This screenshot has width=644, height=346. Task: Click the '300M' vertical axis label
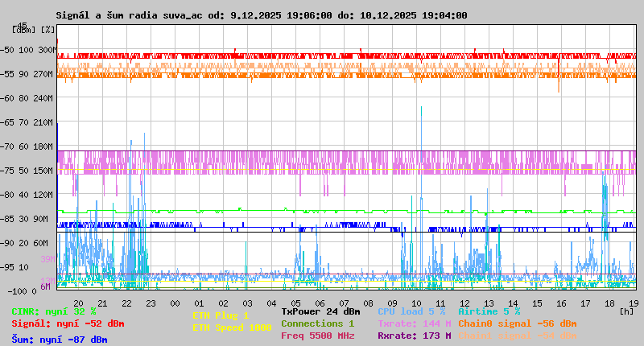(47, 50)
